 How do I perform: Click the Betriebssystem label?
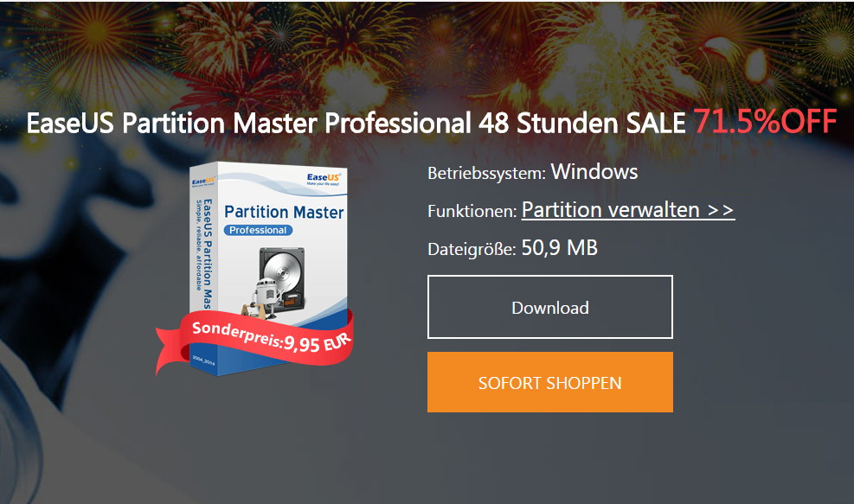pyautogui.click(x=486, y=174)
